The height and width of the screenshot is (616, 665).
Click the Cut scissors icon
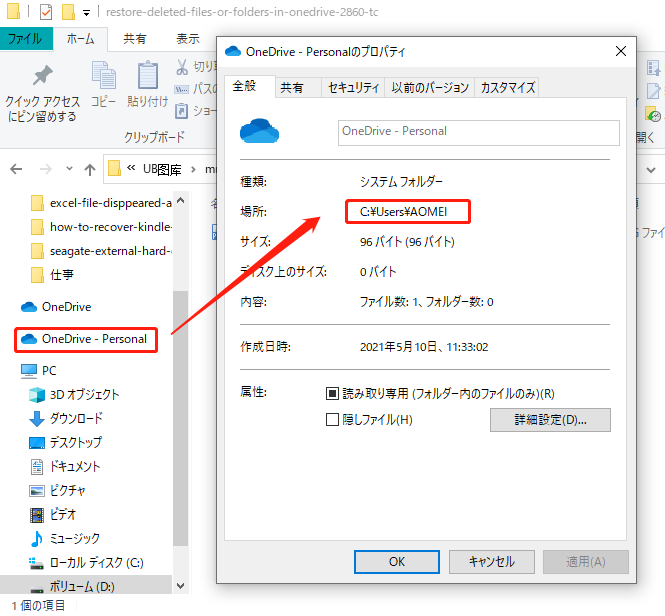(x=182, y=67)
